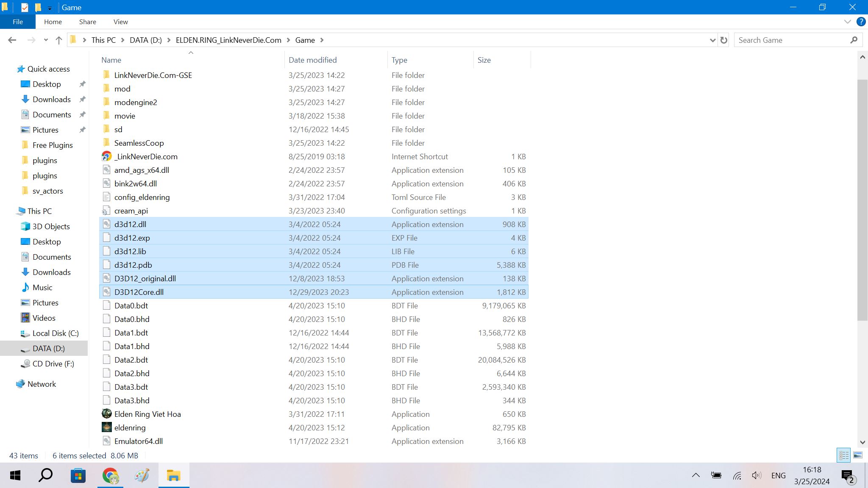This screenshot has height=488, width=868.
Task: Enable the refresh navigation button
Action: click(x=724, y=39)
